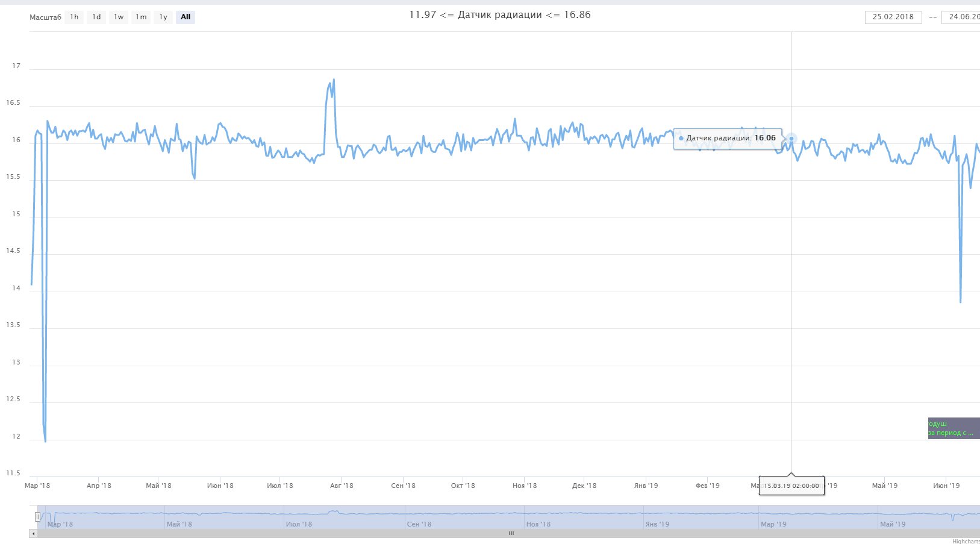Click the end date input field
The height and width of the screenshot is (544, 980).
click(x=961, y=17)
